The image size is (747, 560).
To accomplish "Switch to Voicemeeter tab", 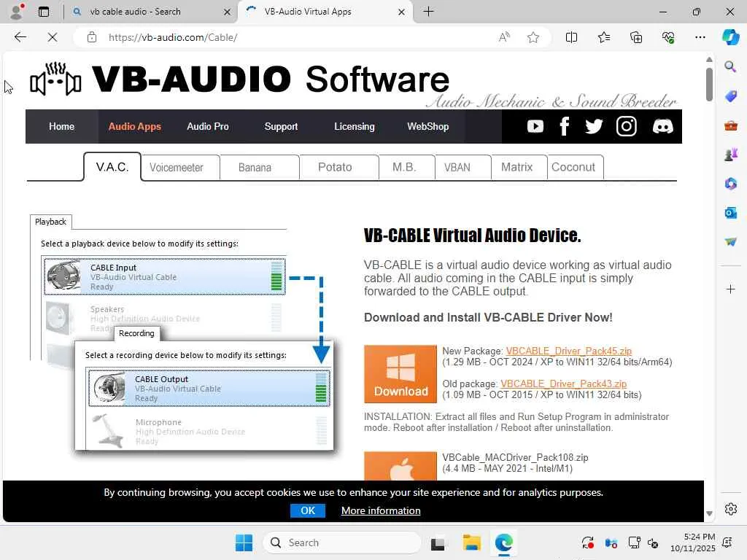I will 177,168.
